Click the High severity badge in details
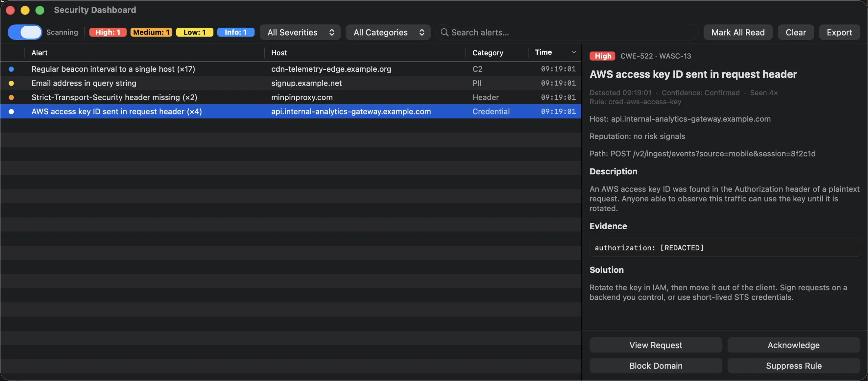This screenshot has width=868, height=381. pyautogui.click(x=602, y=56)
